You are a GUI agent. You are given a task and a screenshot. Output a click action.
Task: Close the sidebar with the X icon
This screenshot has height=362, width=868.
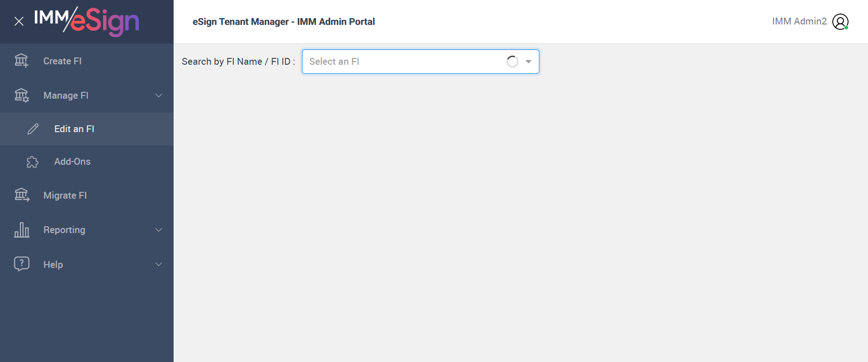coord(19,21)
